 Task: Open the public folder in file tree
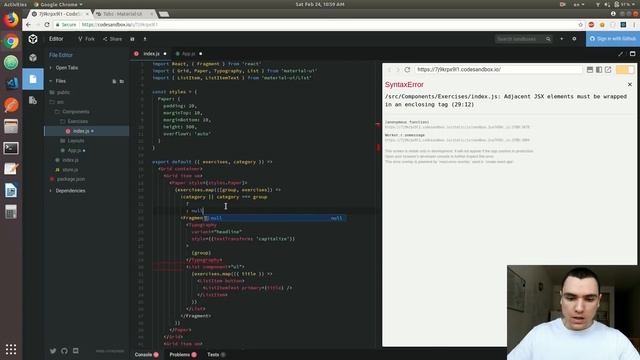pos(63,92)
